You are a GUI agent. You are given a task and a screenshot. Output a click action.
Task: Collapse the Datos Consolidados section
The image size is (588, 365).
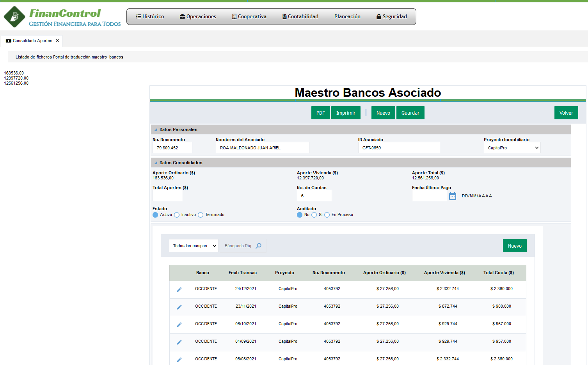[x=156, y=163]
